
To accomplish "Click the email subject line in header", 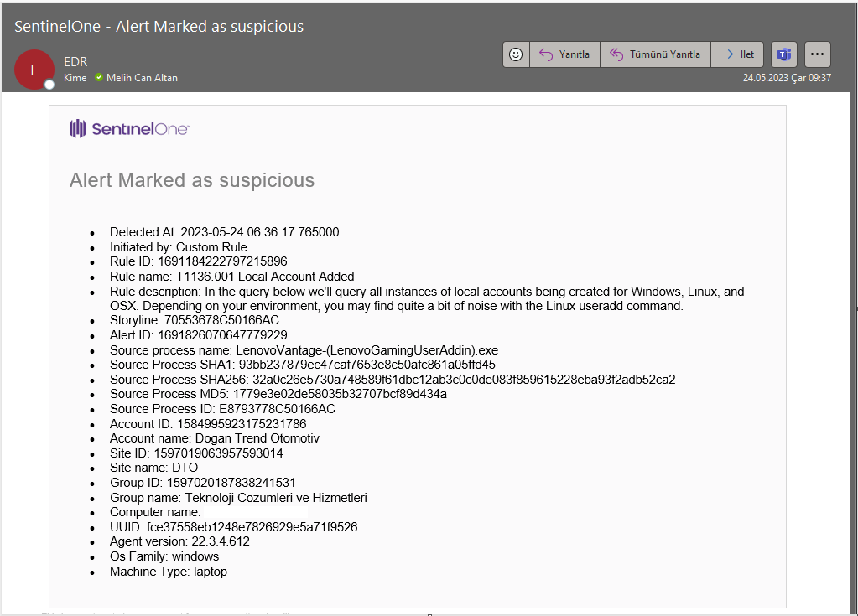I will coord(159,26).
